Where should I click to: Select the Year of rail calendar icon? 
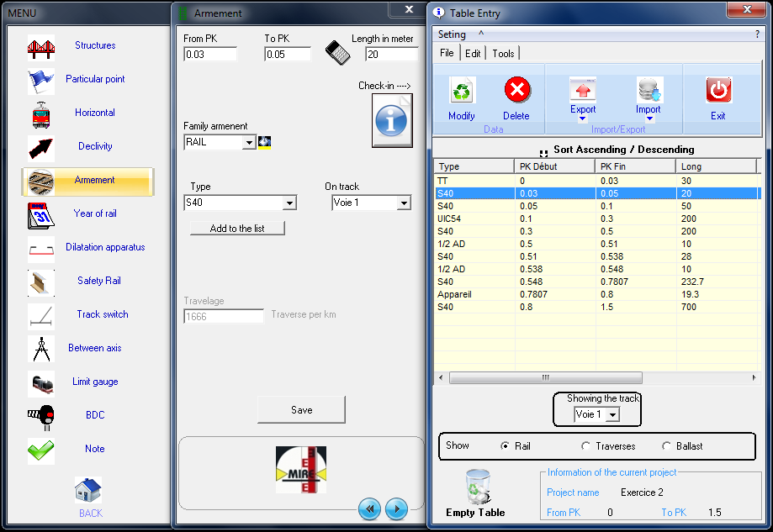point(40,215)
